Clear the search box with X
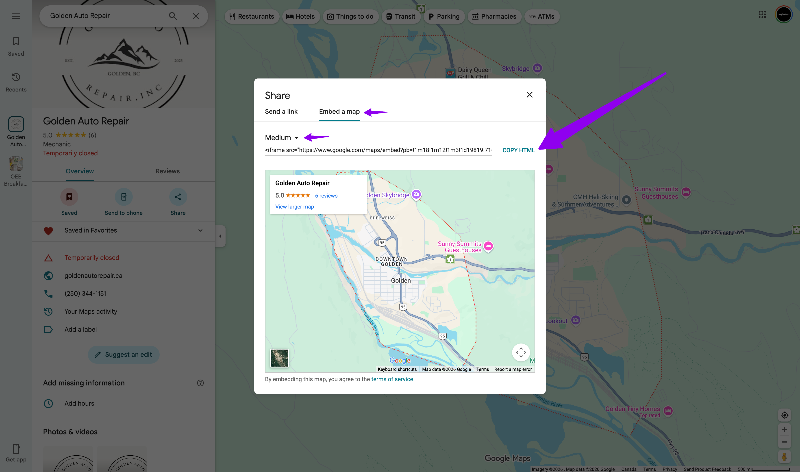 click(196, 16)
